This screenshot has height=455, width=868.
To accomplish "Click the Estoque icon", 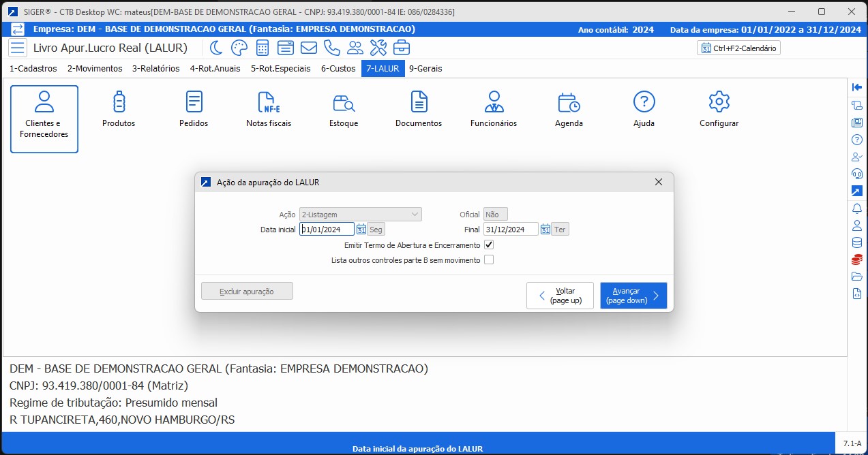I will pyautogui.click(x=343, y=109).
